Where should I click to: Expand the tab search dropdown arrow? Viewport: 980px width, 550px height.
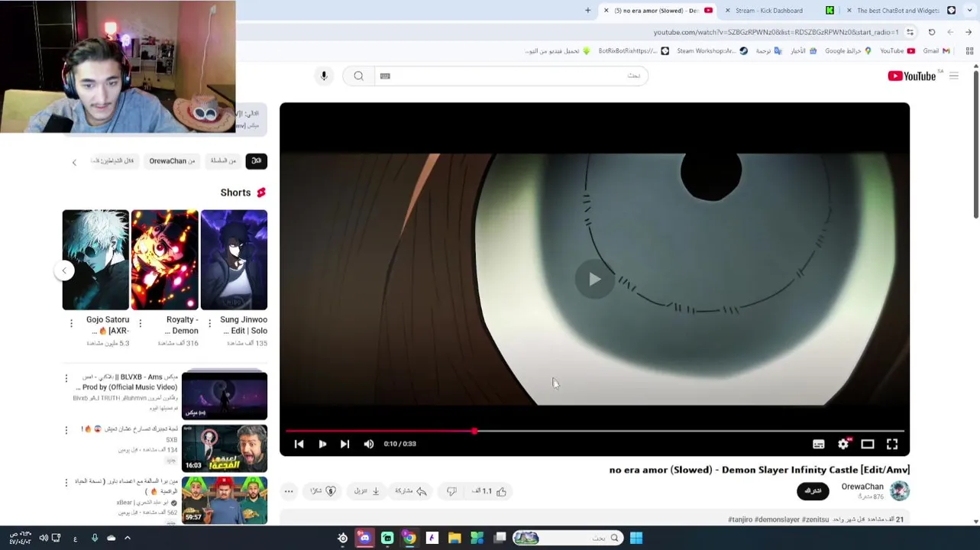[x=969, y=11]
